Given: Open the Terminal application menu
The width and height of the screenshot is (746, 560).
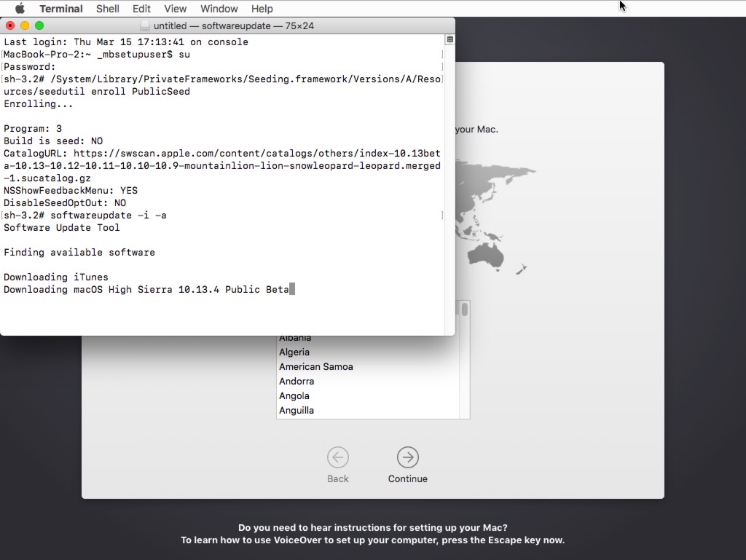Looking at the screenshot, I should coord(61,9).
